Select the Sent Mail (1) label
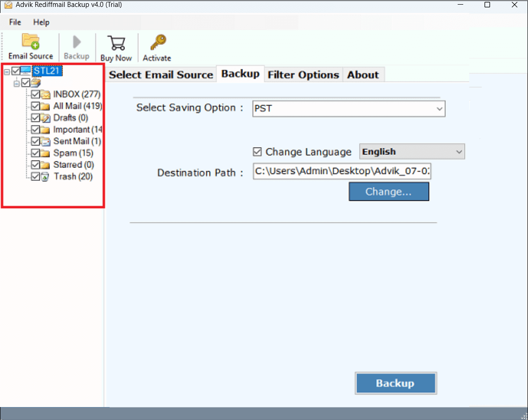Screen dimensions: 528x420 point(77,141)
